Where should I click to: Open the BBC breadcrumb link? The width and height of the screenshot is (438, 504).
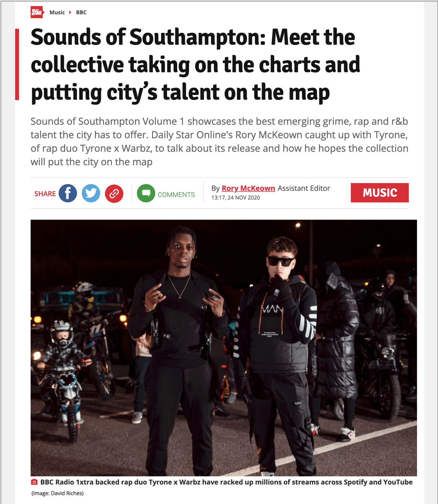(81, 12)
